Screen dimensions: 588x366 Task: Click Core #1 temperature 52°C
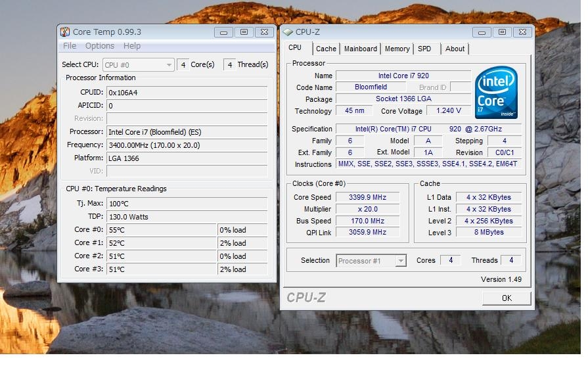[161, 243]
